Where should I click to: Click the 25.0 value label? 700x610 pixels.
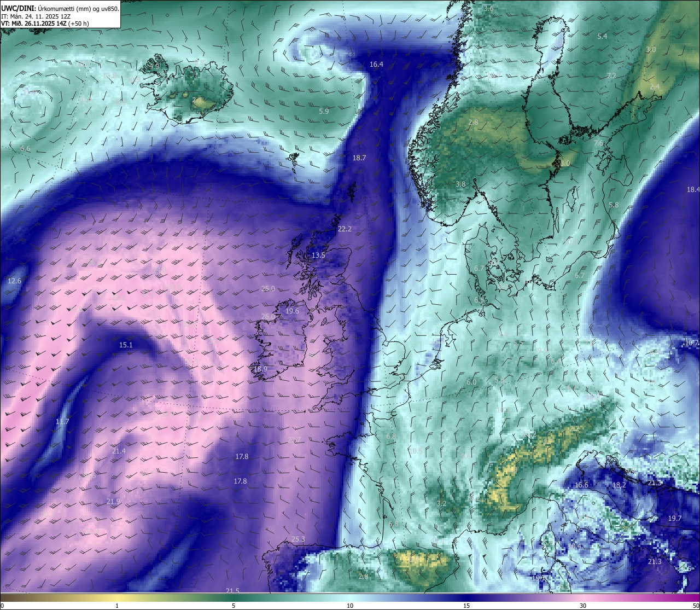(268, 288)
